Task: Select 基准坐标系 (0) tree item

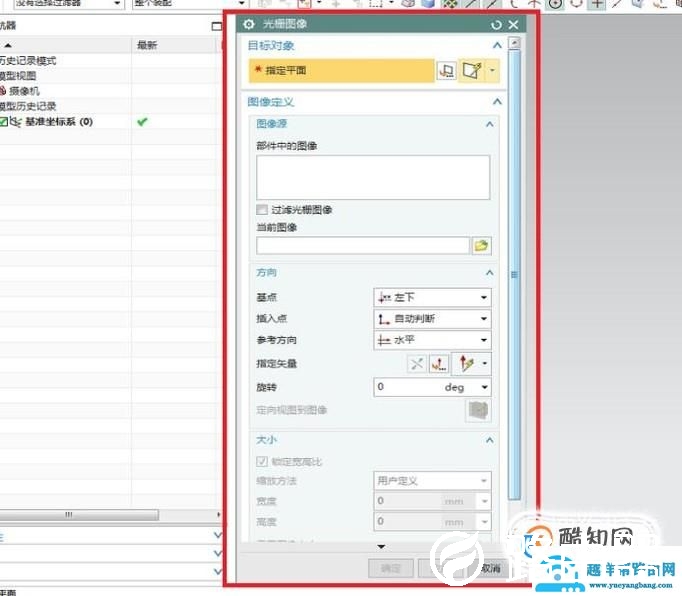Action: pyautogui.click(x=59, y=122)
